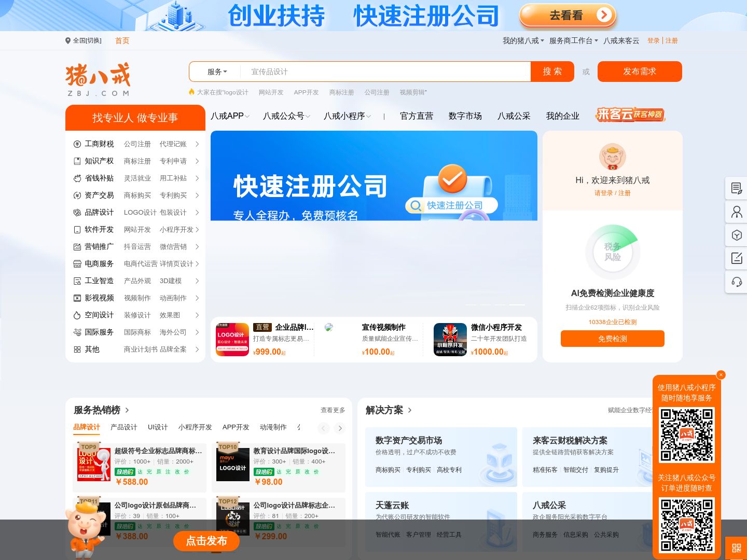The width and height of the screenshot is (747, 560).
Task: Click the 电商服务 shop icon
Action: [77, 264]
